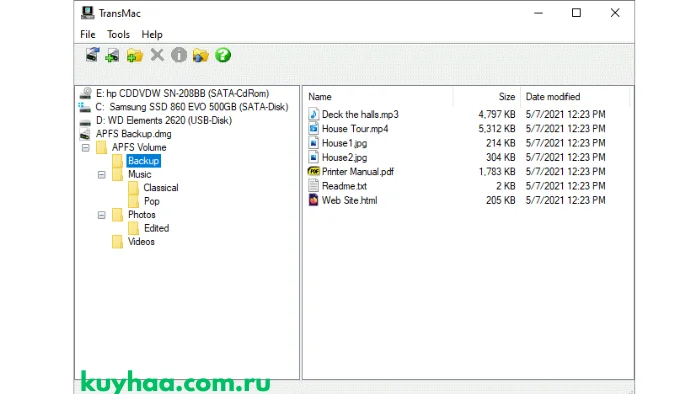
Task: Click the TransMac title bar app icon
Action: tap(88, 13)
